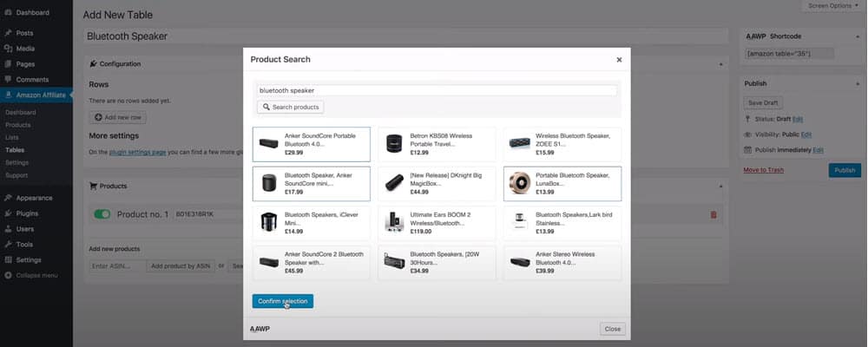Close the Product Search dialog with X
The image size is (868, 347).
619,60
